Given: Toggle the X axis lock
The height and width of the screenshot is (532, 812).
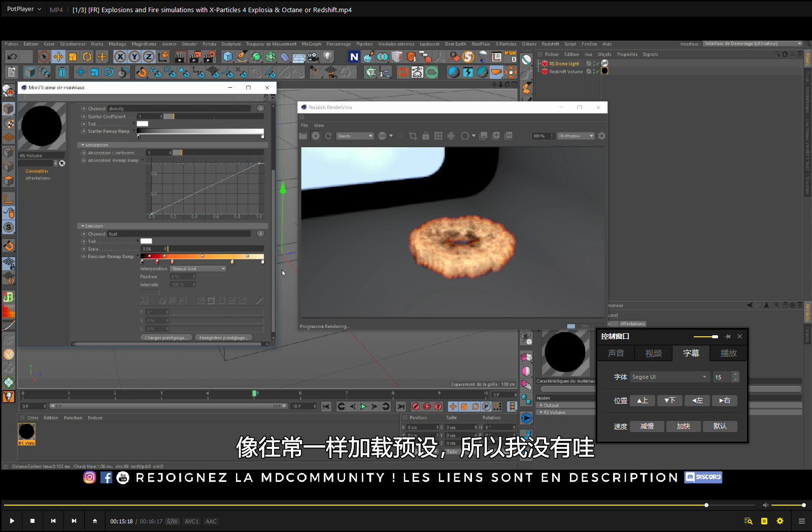Looking at the screenshot, I should [x=120, y=57].
